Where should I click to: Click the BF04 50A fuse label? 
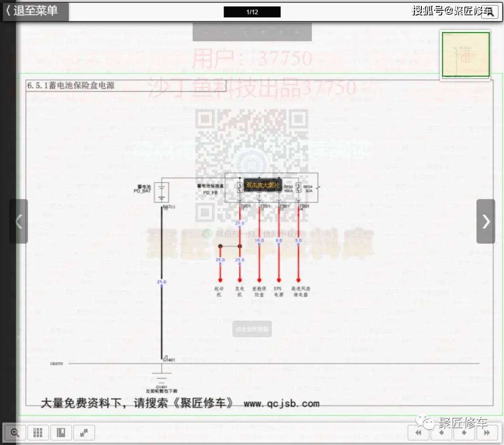[308, 189]
